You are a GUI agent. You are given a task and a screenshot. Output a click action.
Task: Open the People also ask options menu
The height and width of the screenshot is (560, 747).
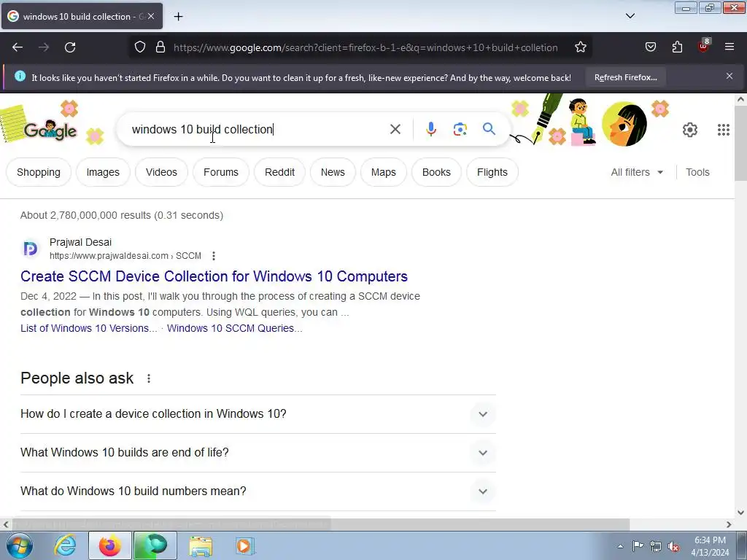(149, 378)
